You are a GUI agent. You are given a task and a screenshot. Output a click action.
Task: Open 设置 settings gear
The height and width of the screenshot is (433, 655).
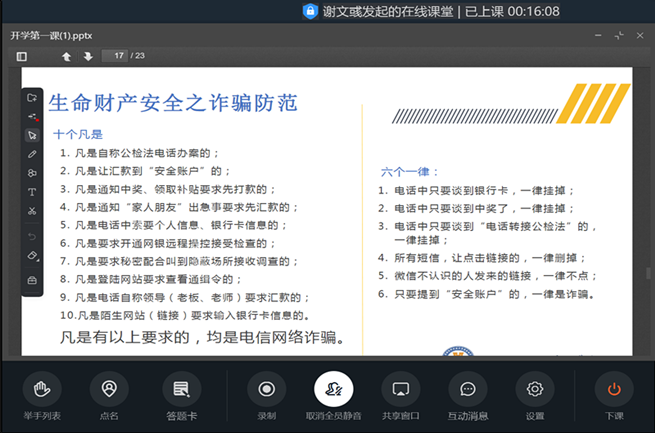click(535, 396)
